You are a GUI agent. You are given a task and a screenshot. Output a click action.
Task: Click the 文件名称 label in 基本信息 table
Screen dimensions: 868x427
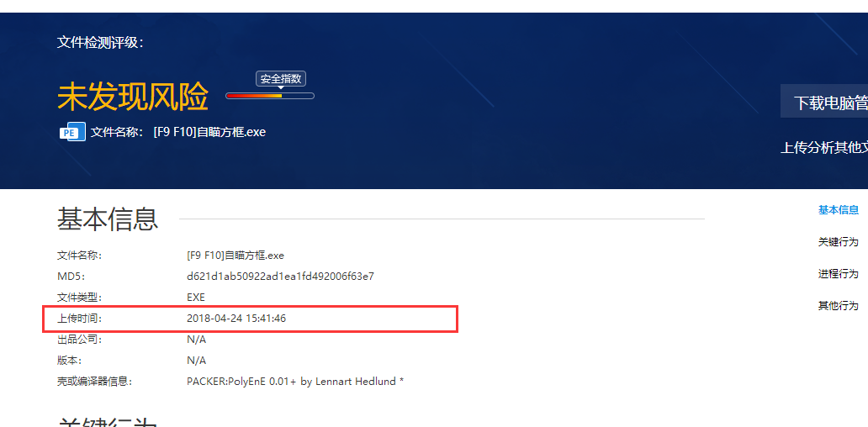coord(80,256)
